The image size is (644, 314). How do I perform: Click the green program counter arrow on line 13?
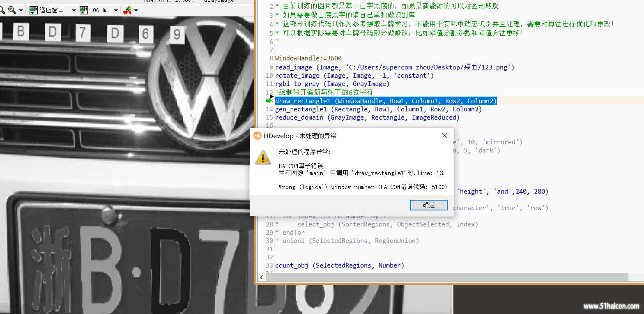click(x=269, y=101)
